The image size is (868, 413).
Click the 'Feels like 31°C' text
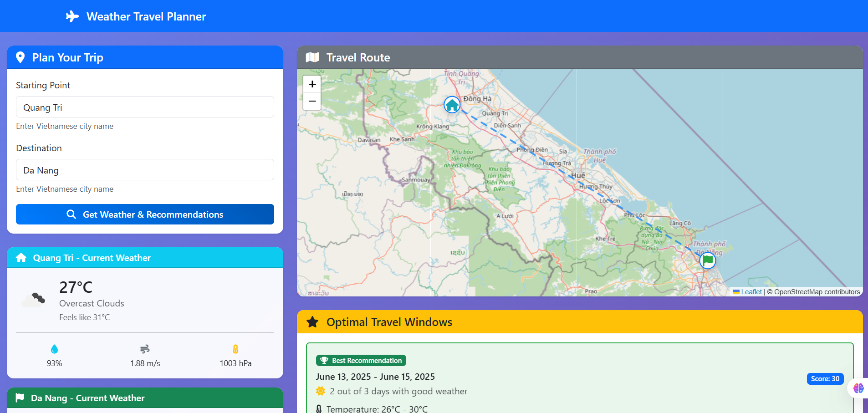point(85,317)
